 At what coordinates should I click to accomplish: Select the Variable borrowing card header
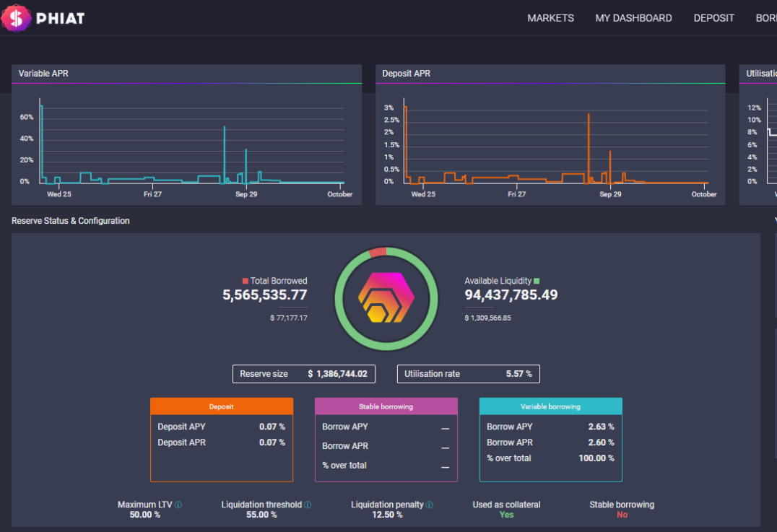tap(550, 406)
